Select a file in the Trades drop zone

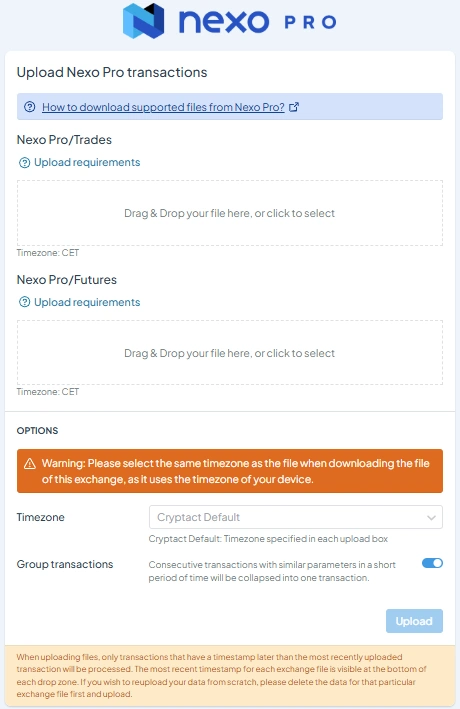pyautogui.click(x=230, y=213)
